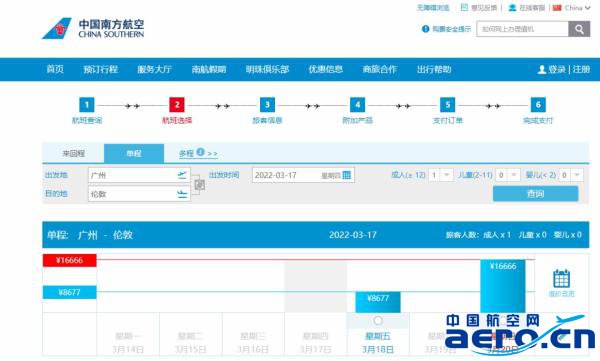Click the 注册 register link
The width and height of the screenshot is (600, 361).
pos(581,69)
